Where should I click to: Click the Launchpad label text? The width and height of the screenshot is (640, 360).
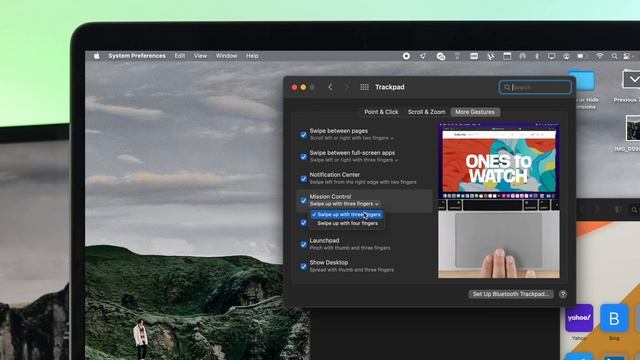pyautogui.click(x=324, y=240)
